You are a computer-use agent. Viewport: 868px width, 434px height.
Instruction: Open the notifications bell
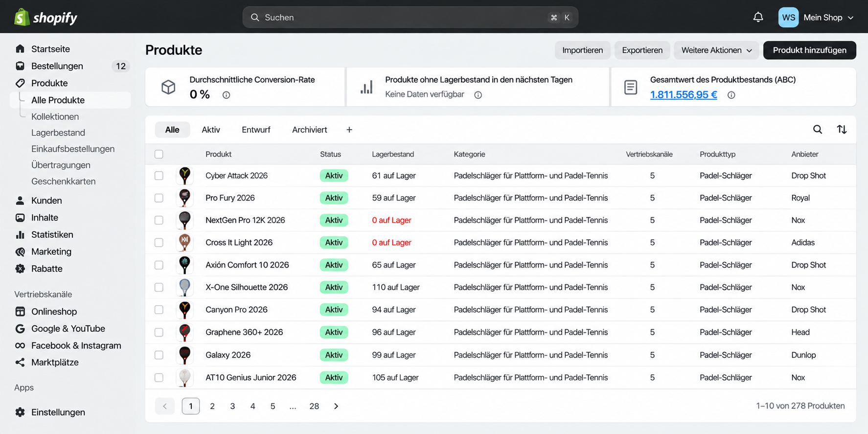pos(758,17)
